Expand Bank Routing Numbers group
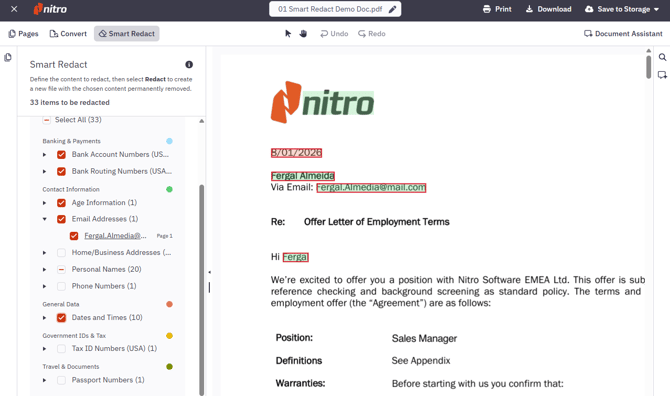 pos(44,171)
